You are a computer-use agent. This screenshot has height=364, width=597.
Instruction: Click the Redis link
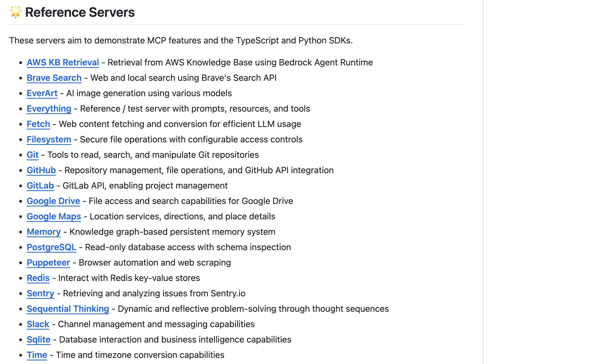pyautogui.click(x=38, y=278)
